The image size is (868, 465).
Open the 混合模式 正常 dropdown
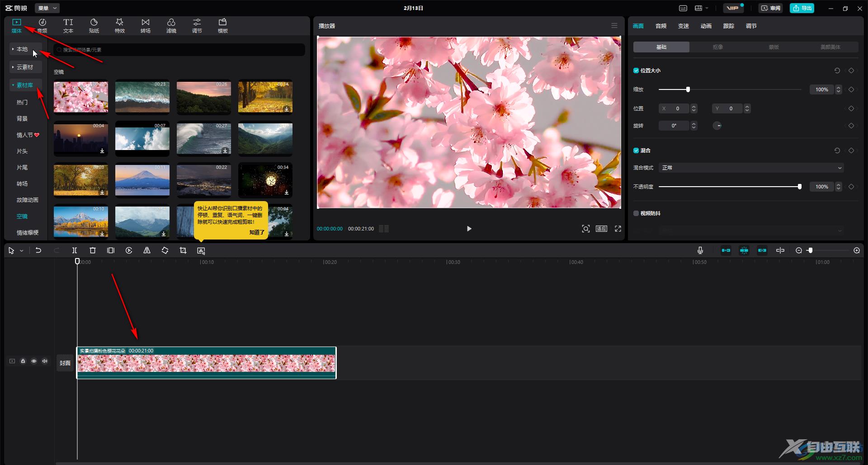click(751, 168)
